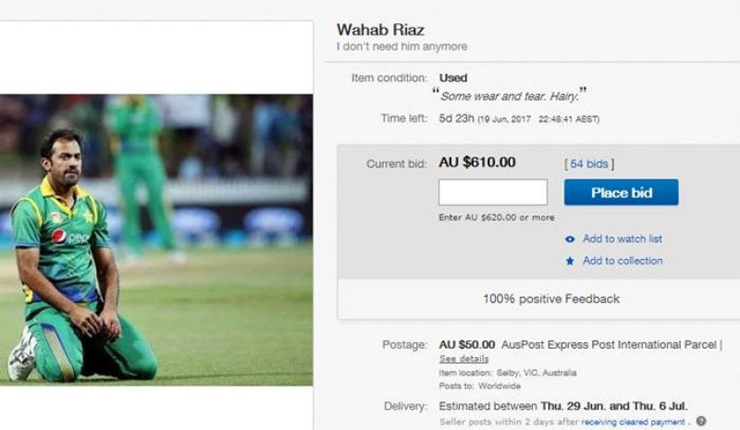Open the 54 bids history link
The image size is (740, 430).
click(x=590, y=163)
